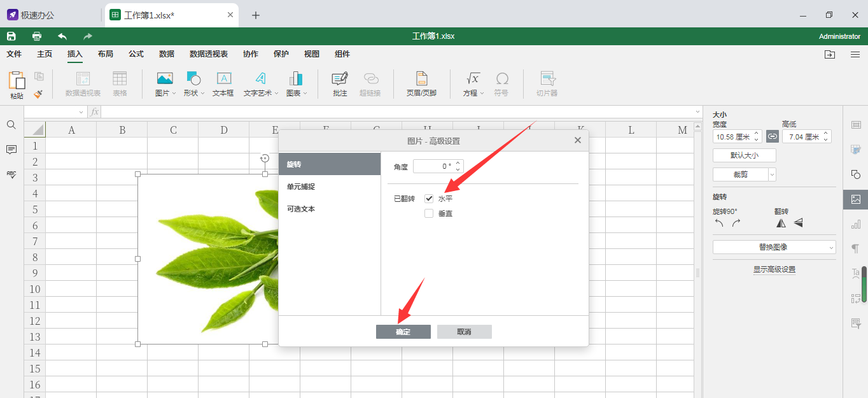Image resolution: width=868 pixels, height=398 pixels.
Task: Flip image vertically in right panel
Action: [798, 223]
